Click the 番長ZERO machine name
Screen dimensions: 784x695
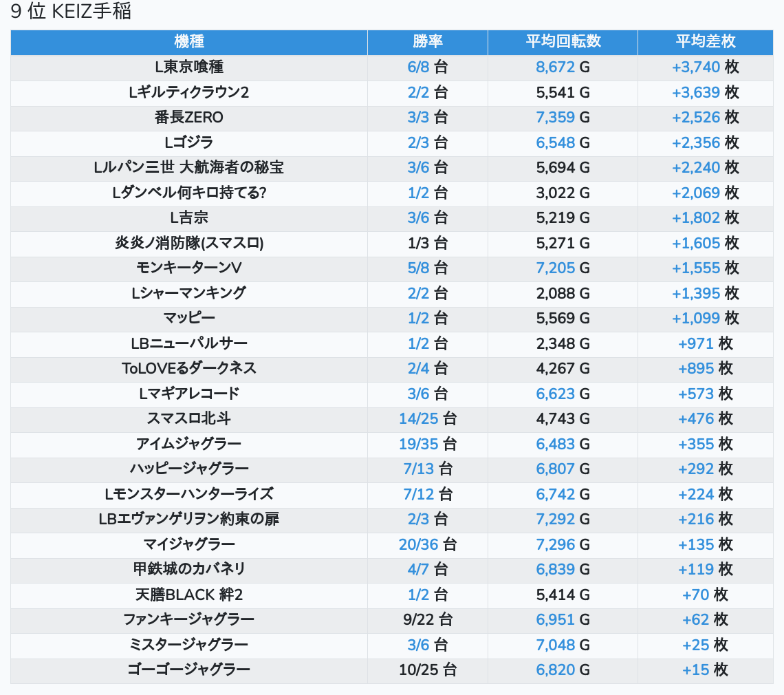pos(189,118)
